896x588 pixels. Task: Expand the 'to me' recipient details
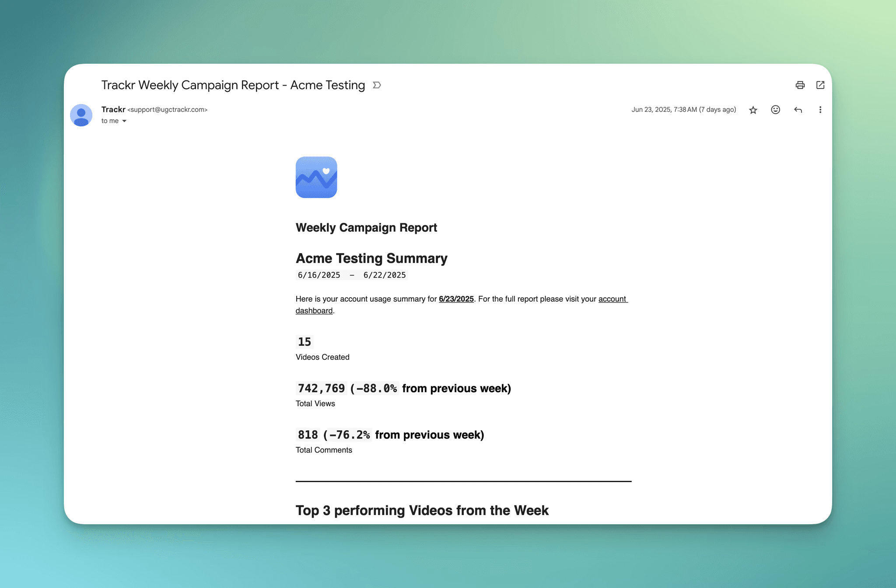(x=124, y=121)
